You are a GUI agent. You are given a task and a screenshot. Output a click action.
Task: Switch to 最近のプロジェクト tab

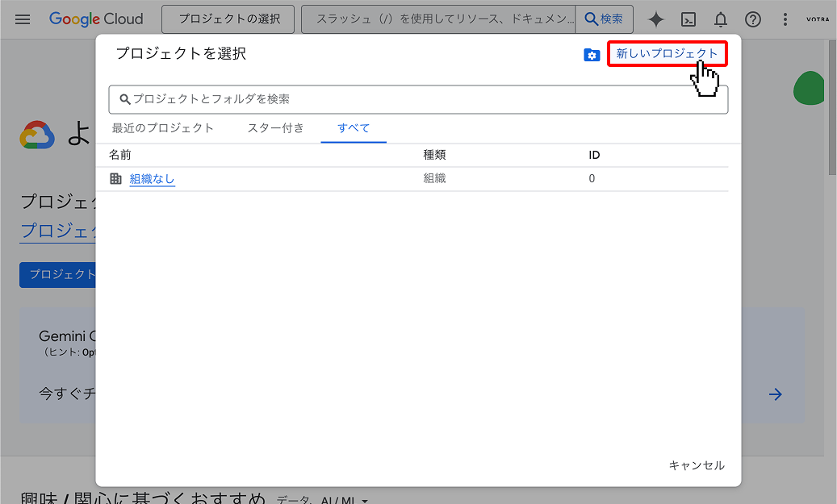click(x=163, y=128)
